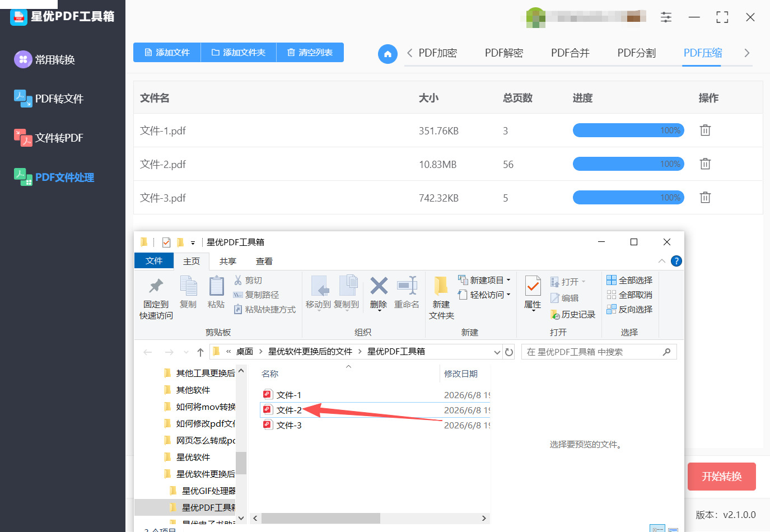770x532 pixels.
Task: Click the 添加文件 button
Action: coord(167,52)
